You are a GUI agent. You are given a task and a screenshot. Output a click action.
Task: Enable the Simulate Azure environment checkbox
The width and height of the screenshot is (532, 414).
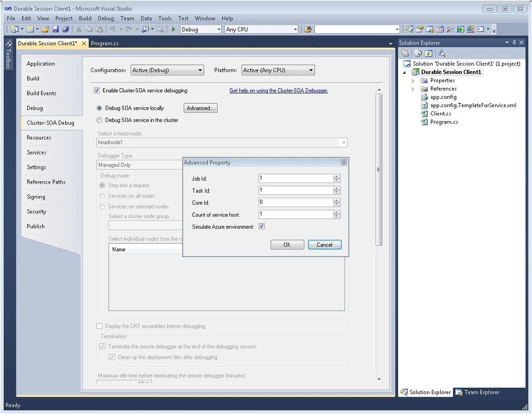coord(262,226)
